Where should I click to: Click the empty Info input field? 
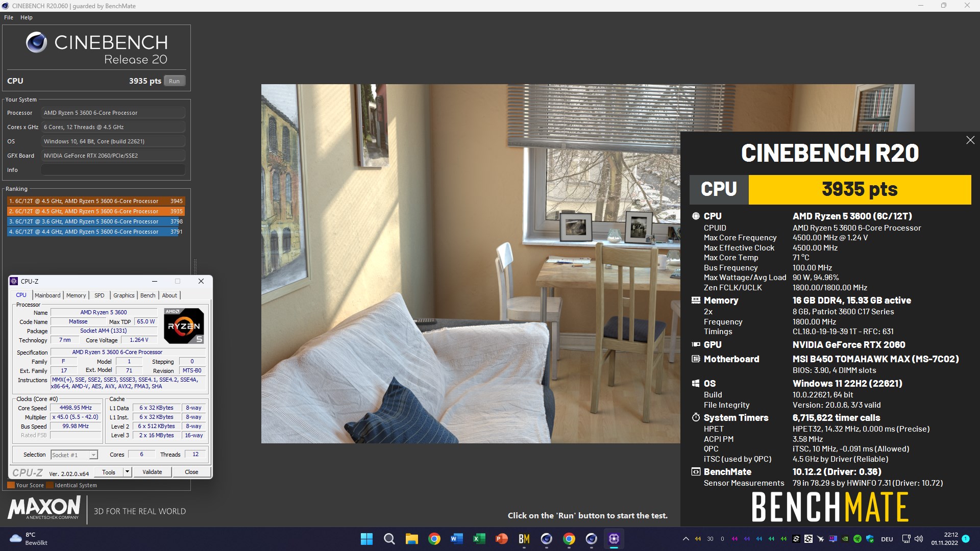point(113,170)
